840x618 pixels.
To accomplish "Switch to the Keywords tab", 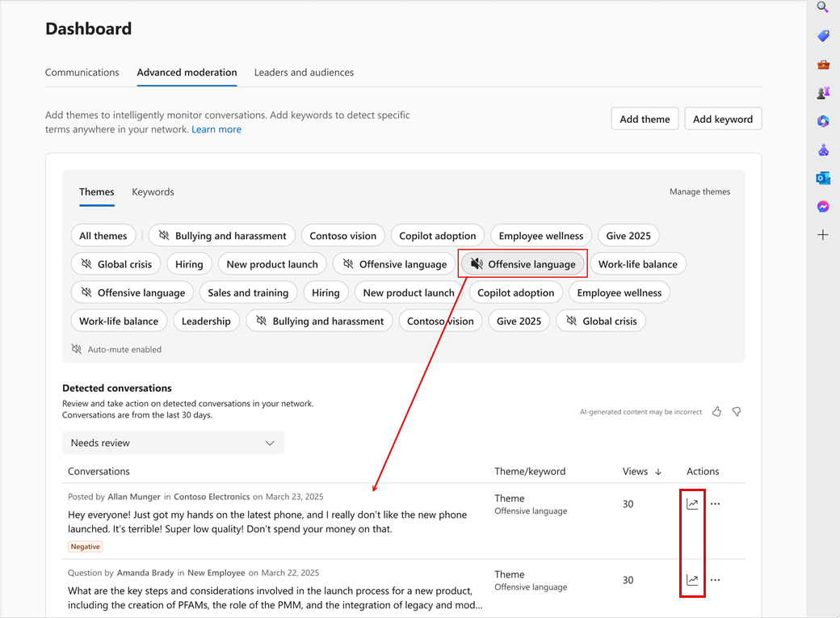I will (153, 192).
